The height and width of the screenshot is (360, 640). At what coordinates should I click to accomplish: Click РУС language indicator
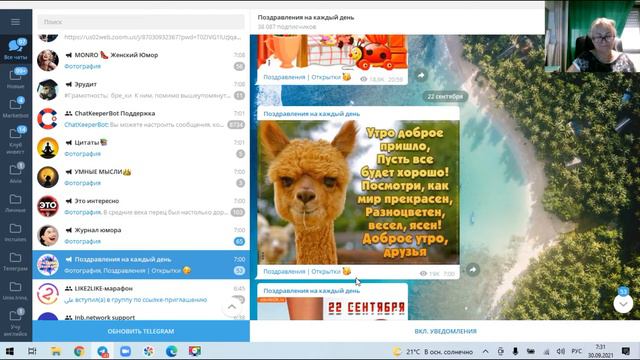coord(576,351)
